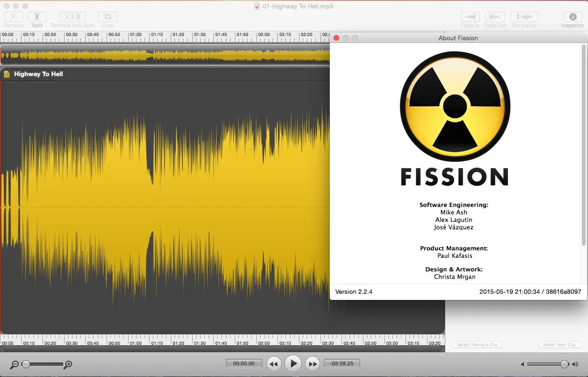The height and width of the screenshot is (377, 588).
Task: Select the Split tool in toolbar
Action: tap(37, 17)
